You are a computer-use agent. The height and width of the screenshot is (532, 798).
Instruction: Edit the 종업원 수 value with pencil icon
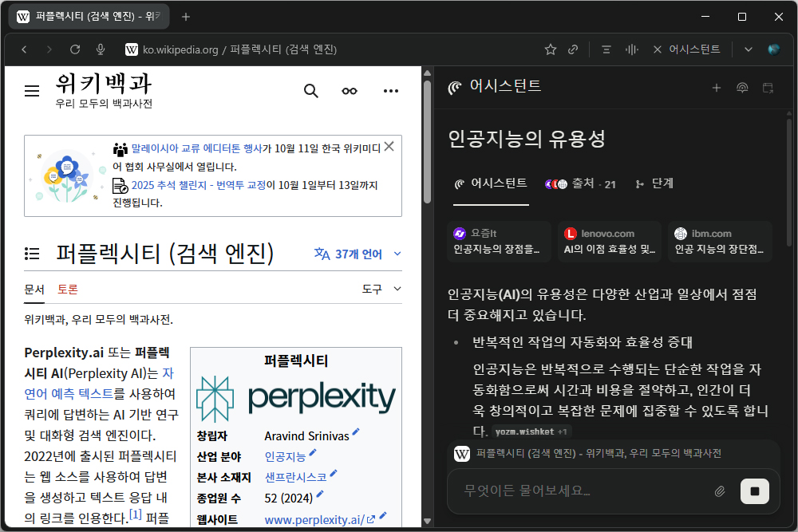[x=320, y=494]
